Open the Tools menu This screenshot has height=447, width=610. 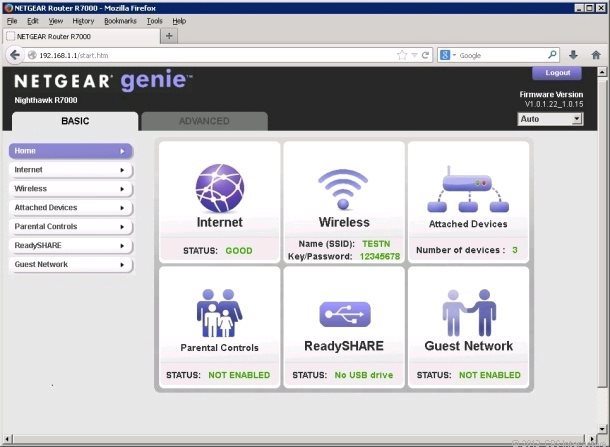(x=154, y=21)
